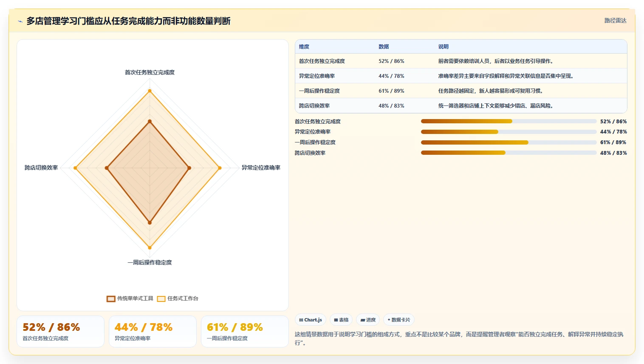The height and width of the screenshot is (364, 644).
Task: Click radar axis label 首次任务独立完成度
Action: [x=150, y=72]
